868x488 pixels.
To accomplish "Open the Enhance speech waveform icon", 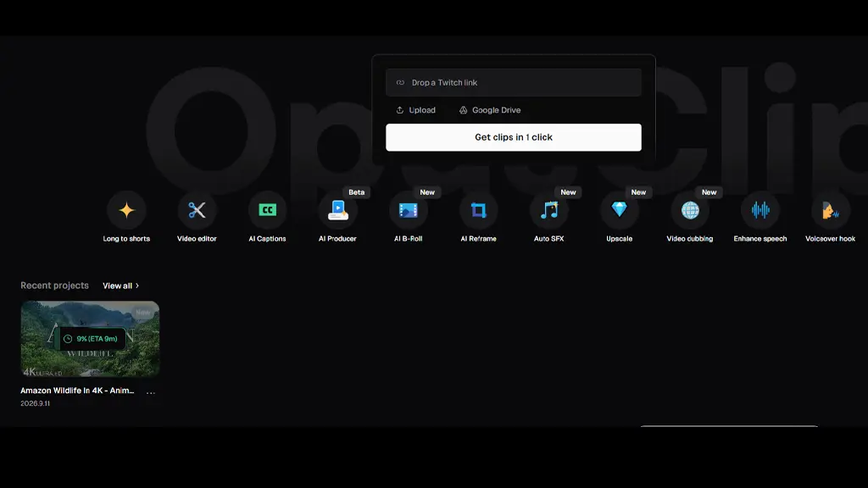I will tap(760, 210).
